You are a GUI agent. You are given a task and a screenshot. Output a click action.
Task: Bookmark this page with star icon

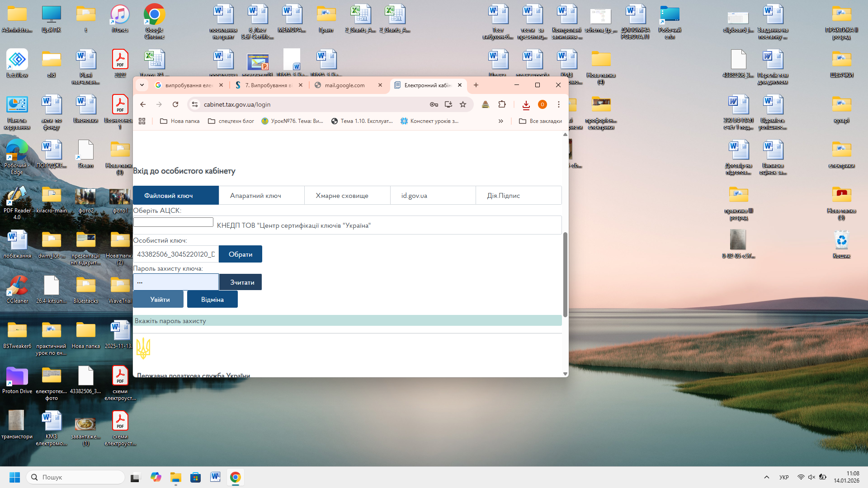pos(463,104)
